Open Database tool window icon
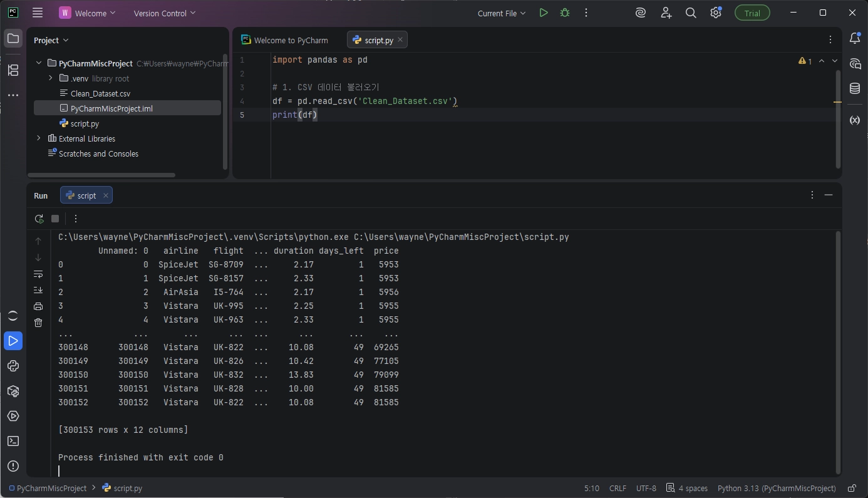The image size is (868, 498). 855,88
